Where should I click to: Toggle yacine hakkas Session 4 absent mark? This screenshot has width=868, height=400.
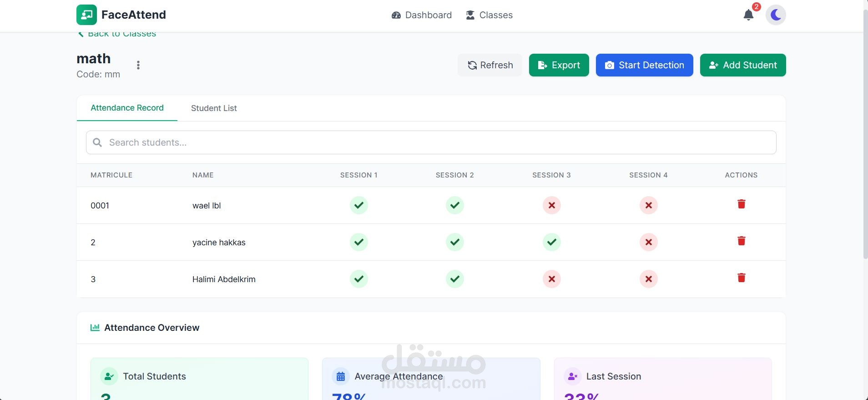pyautogui.click(x=648, y=242)
